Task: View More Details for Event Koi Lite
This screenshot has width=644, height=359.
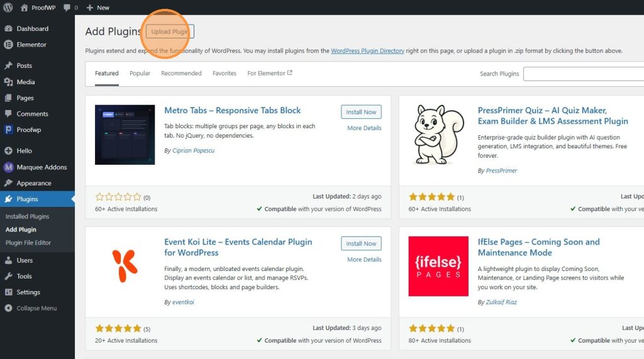Action: (x=364, y=259)
